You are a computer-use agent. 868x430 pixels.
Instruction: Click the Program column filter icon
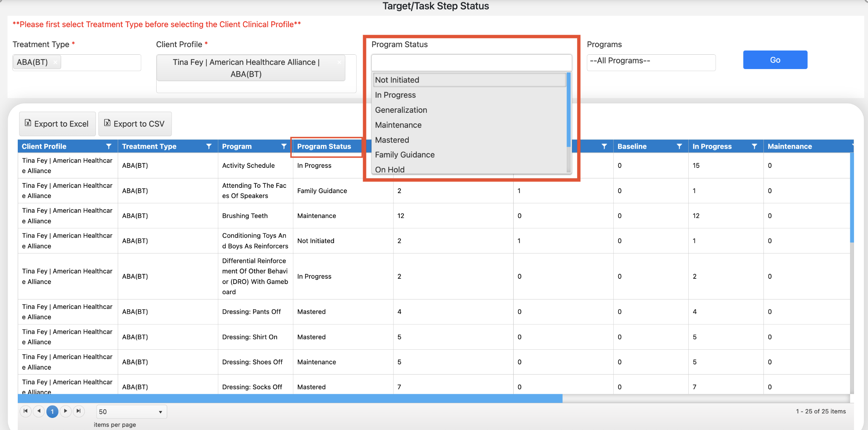pyautogui.click(x=284, y=146)
